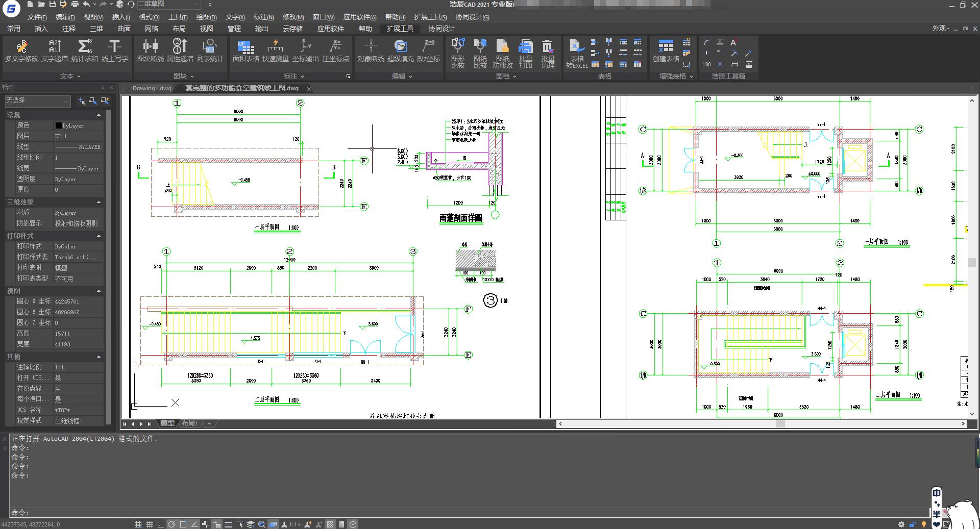This screenshot has height=529, width=980.
Task: Switch to the Drawing1.dwg document tab
Action: pos(152,88)
